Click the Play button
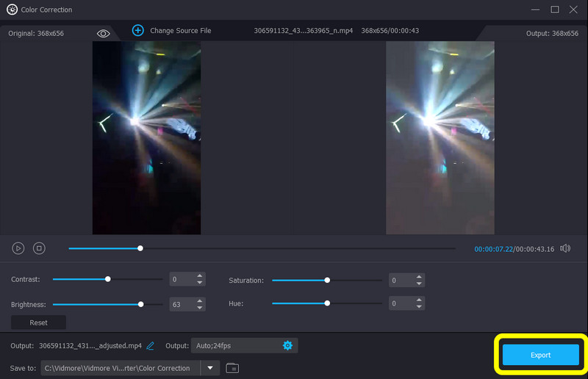Viewport: 588px width, 379px height. (x=18, y=248)
